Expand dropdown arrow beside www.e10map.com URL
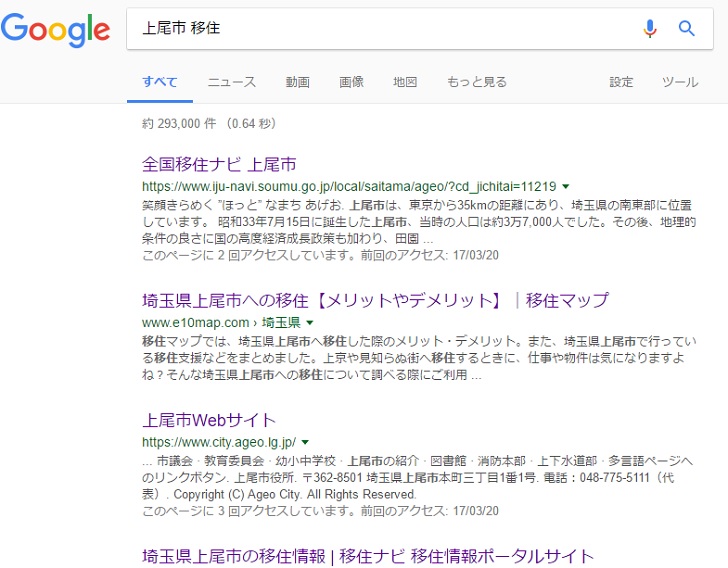This screenshot has width=728, height=568. (x=310, y=323)
